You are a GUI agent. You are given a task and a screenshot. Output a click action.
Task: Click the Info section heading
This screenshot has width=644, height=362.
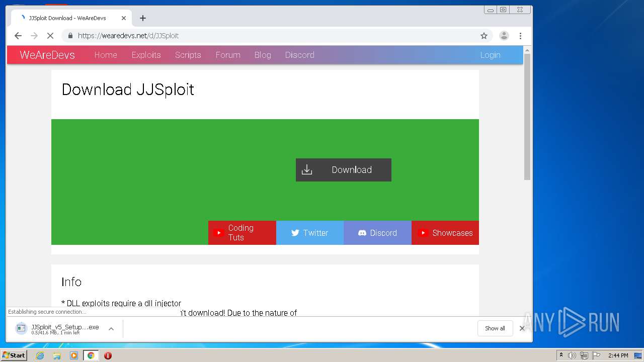click(71, 282)
